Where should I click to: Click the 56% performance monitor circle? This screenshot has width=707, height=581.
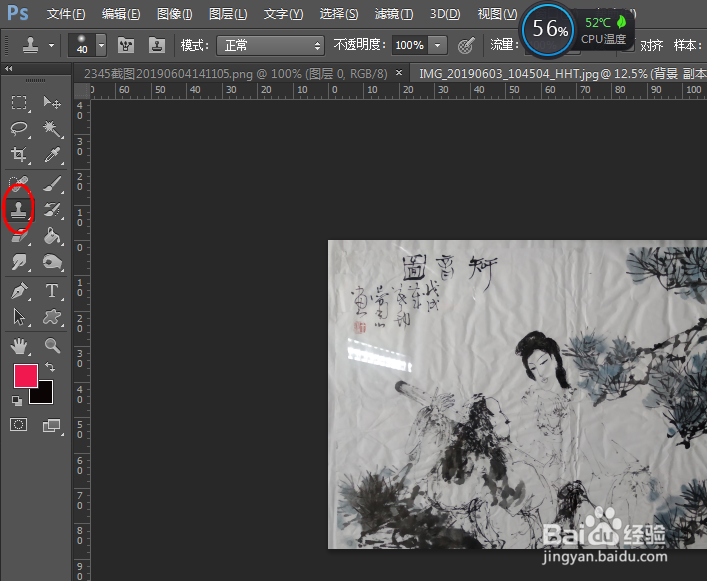click(x=548, y=30)
